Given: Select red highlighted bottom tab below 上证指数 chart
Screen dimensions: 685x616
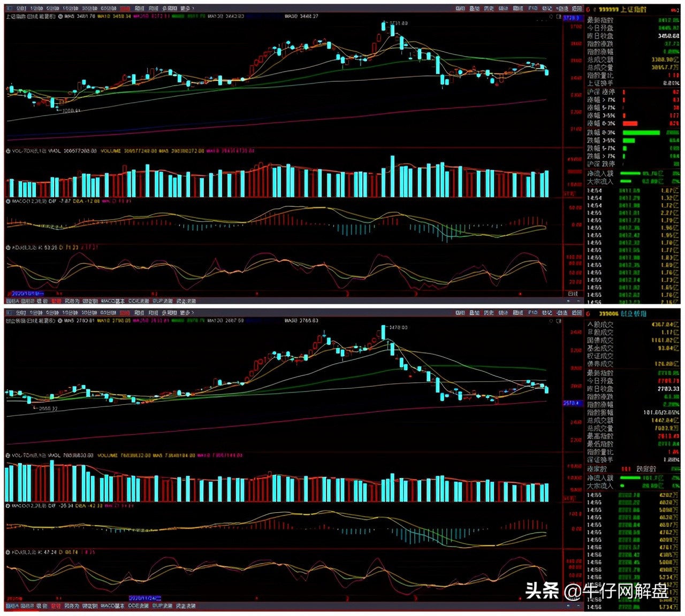Looking at the screenshot, I should pyautogui.click(x=56, y=302).
